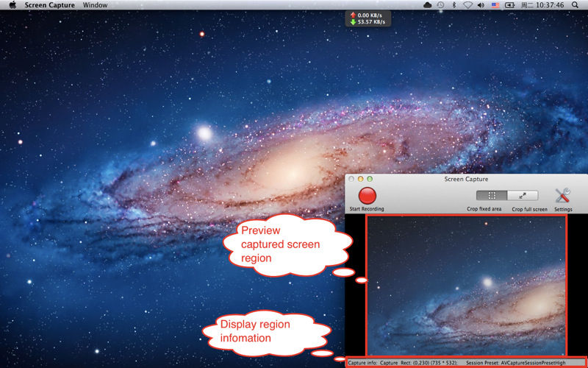Screen dimensions: 588x368
Task: Select the Crop fixed area mode
Action: 491,196
